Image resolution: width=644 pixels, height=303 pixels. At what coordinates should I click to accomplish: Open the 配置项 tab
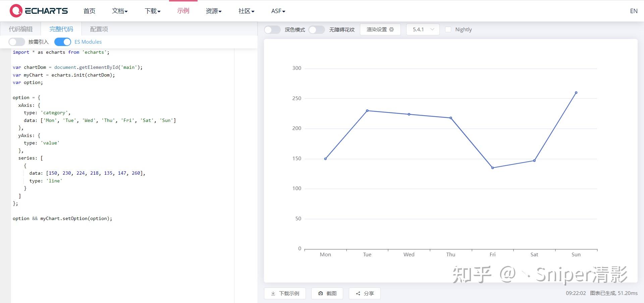click(x=99, y=29)
